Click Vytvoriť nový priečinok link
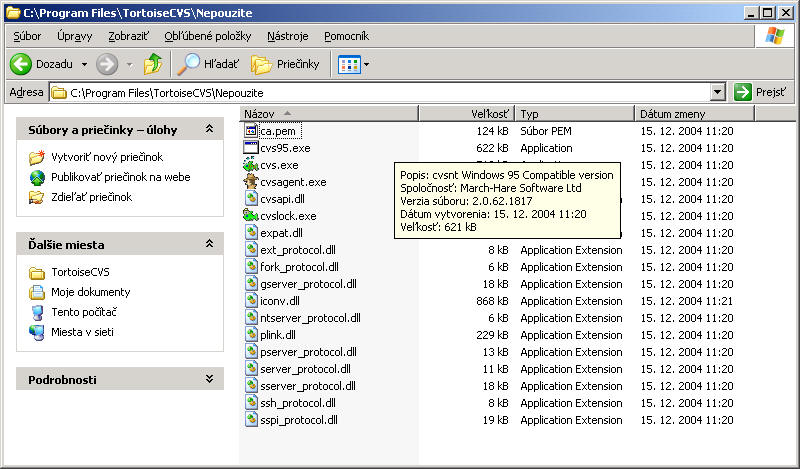 [107, 157]
